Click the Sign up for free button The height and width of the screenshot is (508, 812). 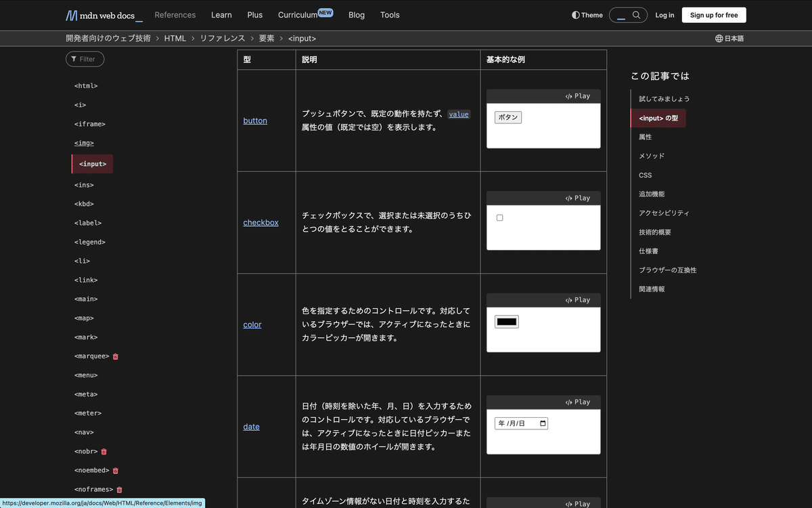point(713,14)
